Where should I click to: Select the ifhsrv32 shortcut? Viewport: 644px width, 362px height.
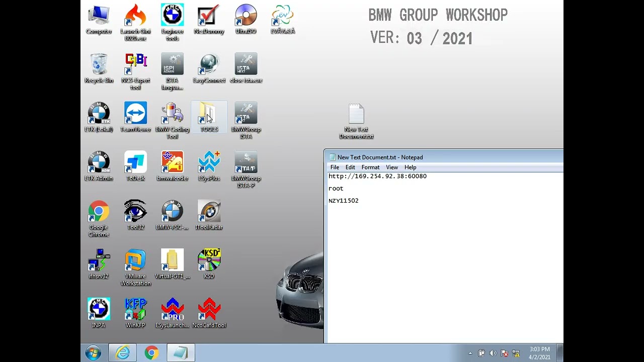(x=99, y=264)
